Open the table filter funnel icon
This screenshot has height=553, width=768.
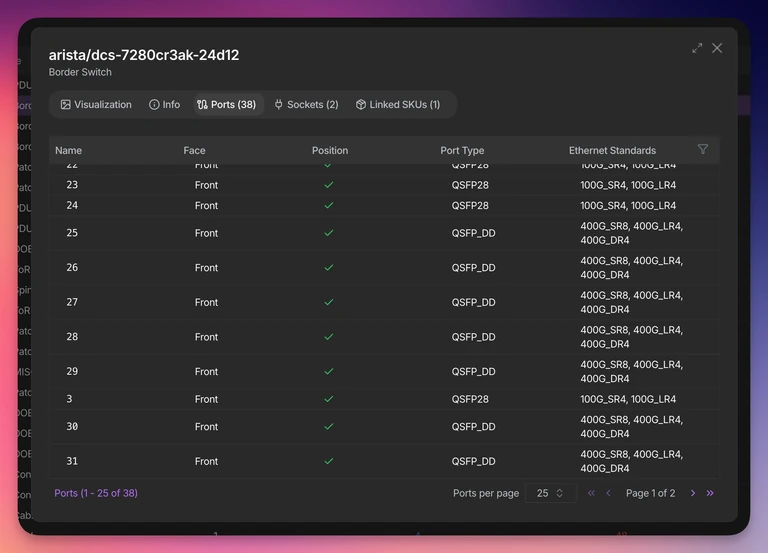coord(702,149)
